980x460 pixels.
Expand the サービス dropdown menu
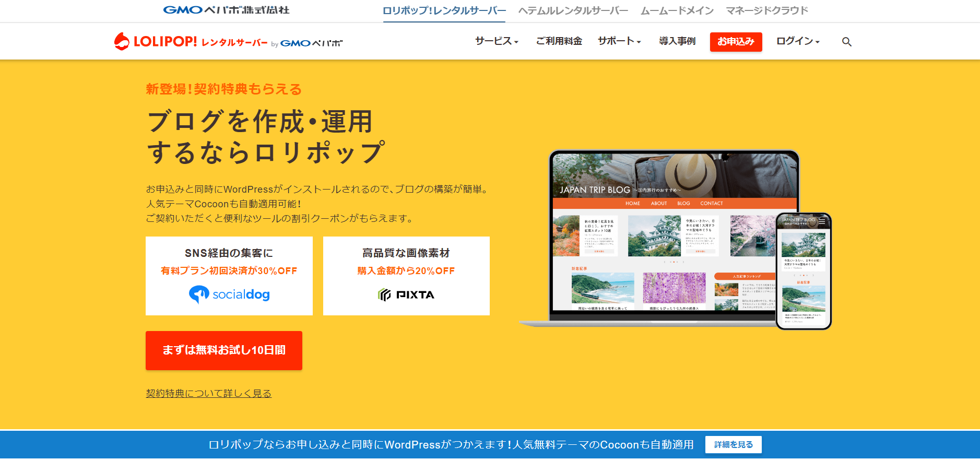click(497, 41)
